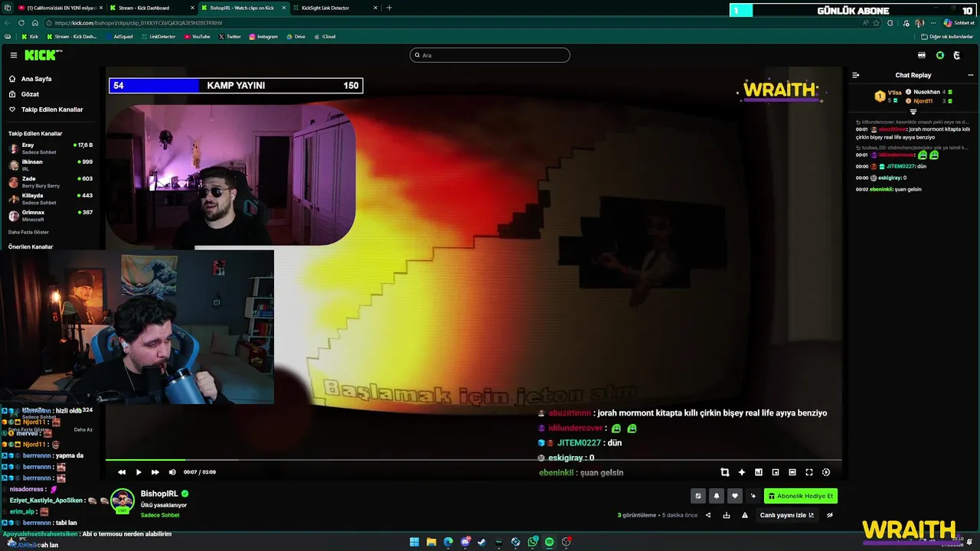Viewport: 980px width, 551px height.
Task: Open browser settings and more menu
Action: (934, 23)
